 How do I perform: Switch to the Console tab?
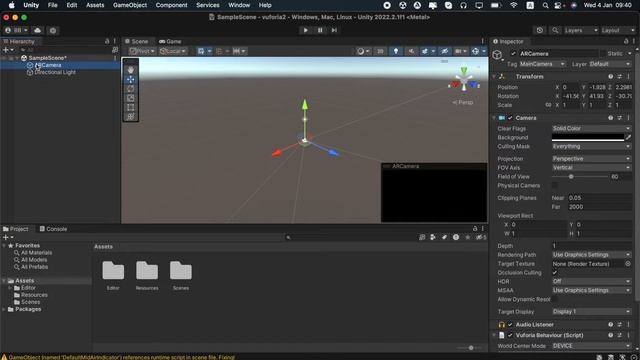point(53,229)
